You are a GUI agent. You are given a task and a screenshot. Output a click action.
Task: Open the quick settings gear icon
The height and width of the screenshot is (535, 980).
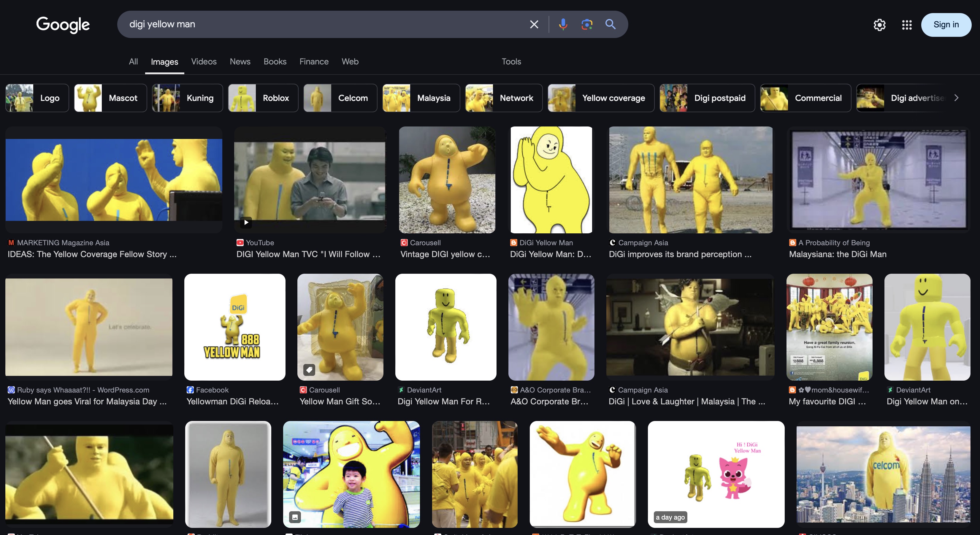(x=879, y=25)
